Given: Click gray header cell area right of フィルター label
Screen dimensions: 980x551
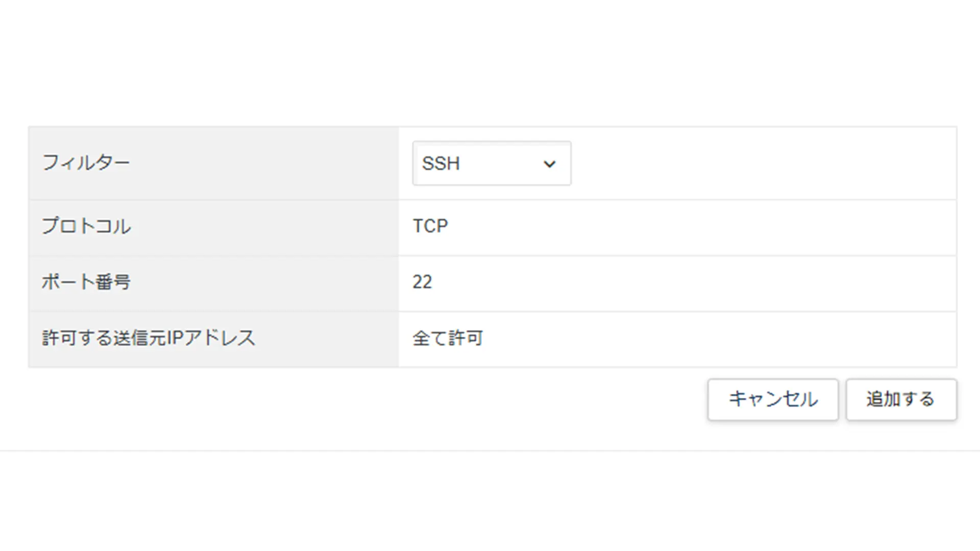Looking at the screenshot, I should point(263,163).
